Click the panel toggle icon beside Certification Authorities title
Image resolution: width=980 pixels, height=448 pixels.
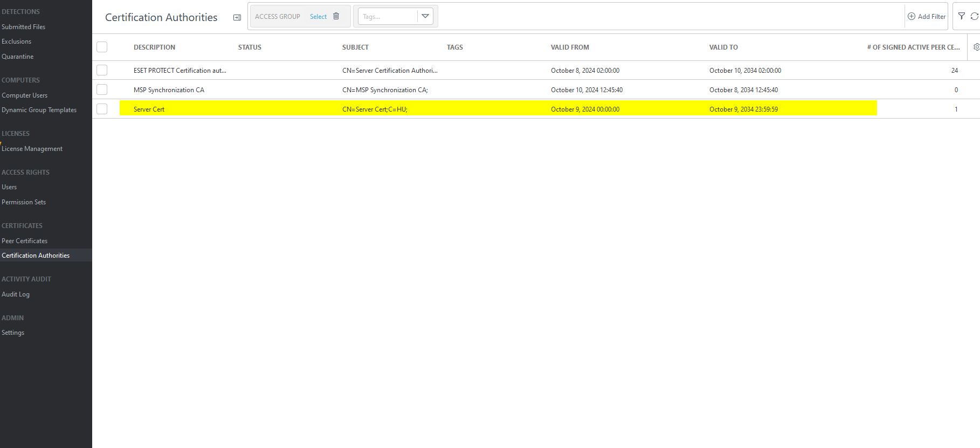tap(237, 17)
